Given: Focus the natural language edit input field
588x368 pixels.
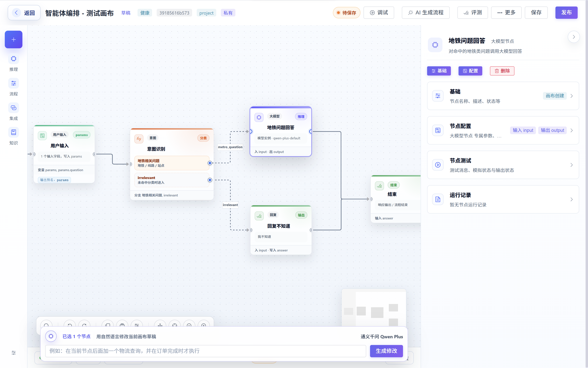Looking at the screenshot, I should (206, 351).
